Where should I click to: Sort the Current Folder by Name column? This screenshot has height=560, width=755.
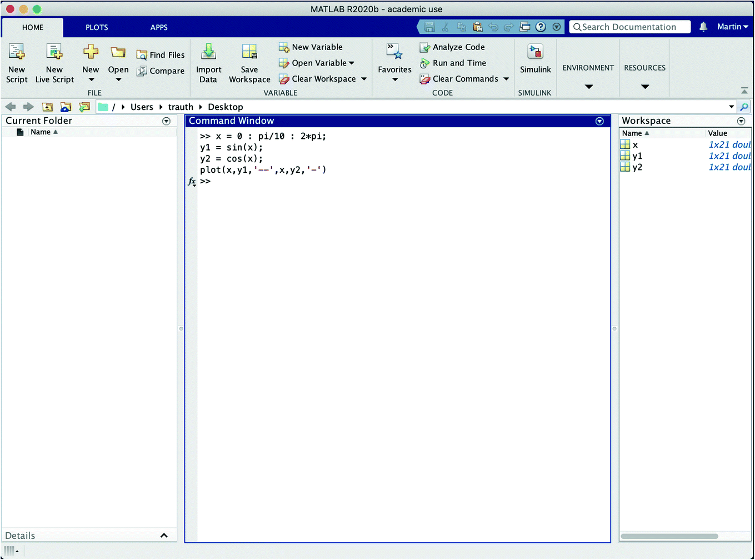click(44, 132)
